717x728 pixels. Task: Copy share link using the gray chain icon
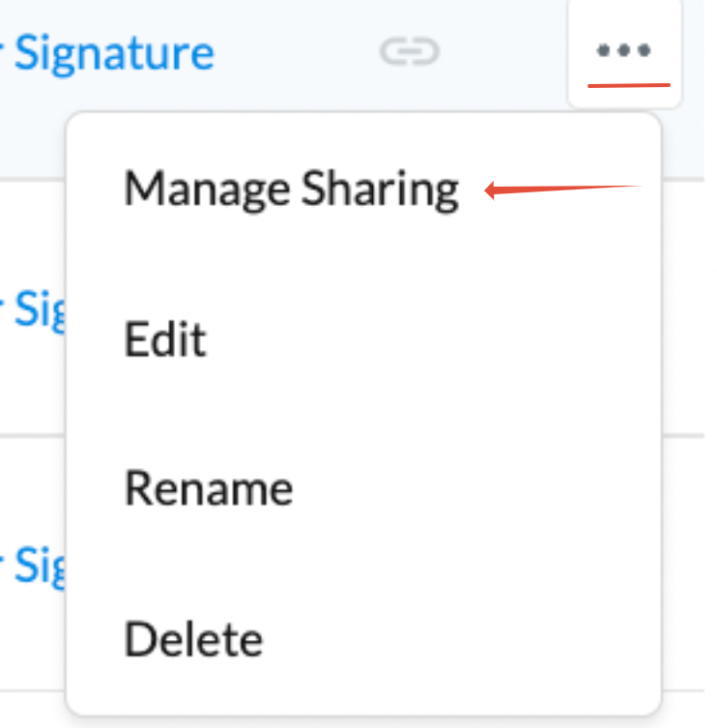click(x=410, y=51)
